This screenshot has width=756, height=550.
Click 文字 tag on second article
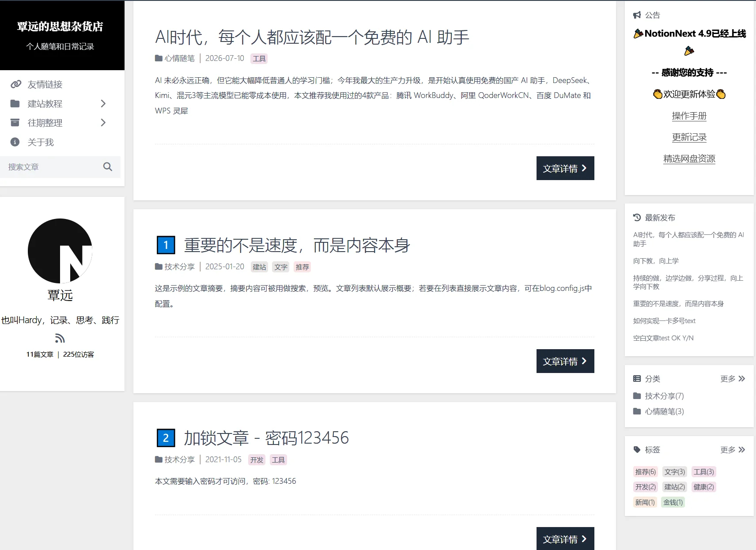(281, 267)
